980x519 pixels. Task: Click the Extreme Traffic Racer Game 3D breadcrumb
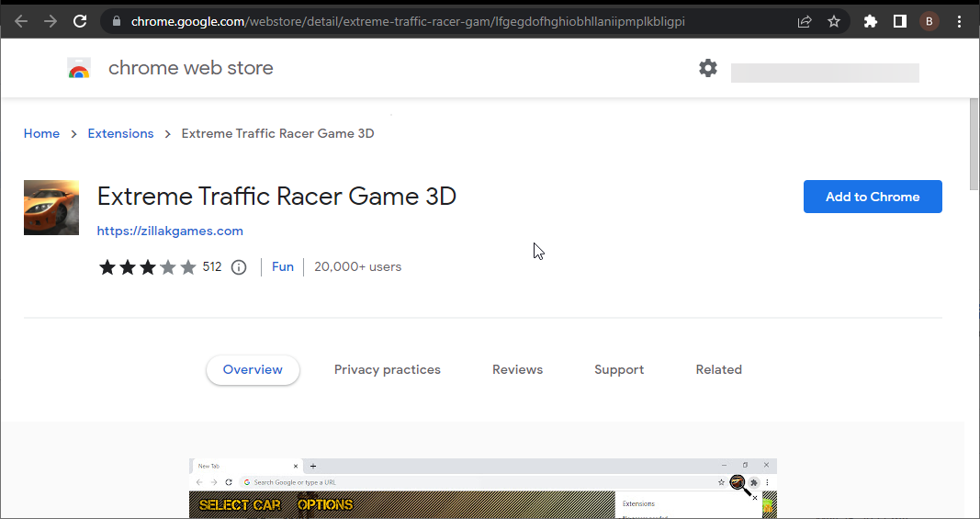277,134
